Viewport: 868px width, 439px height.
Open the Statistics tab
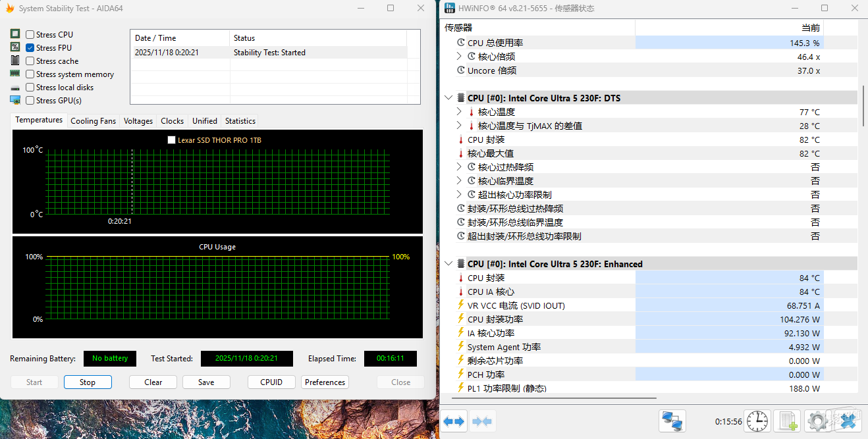240,121
